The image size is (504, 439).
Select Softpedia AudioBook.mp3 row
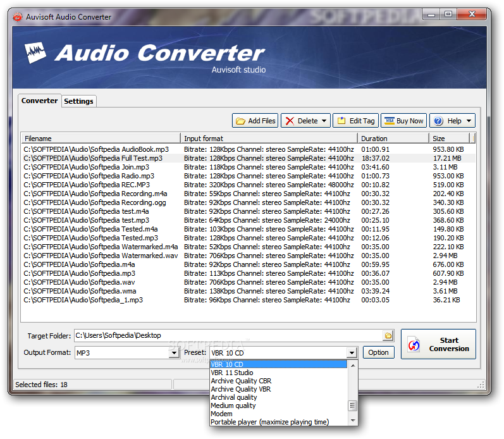click(248, 149)
